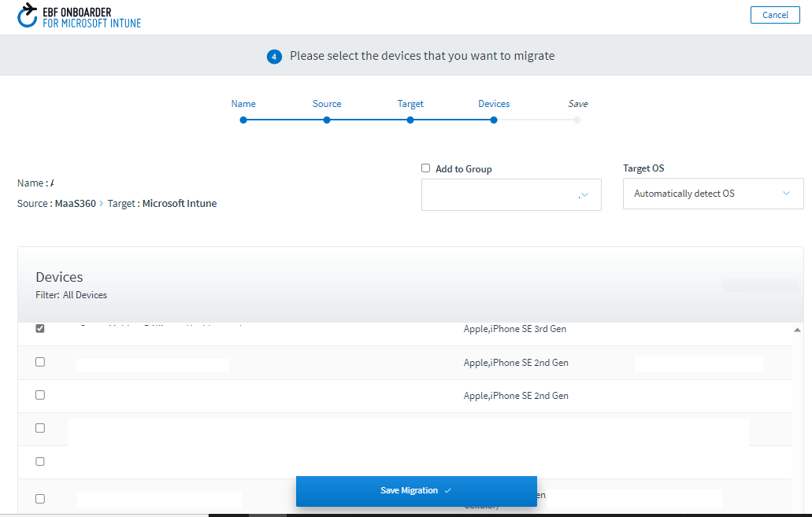Click Save Migration button

point(417,490)
